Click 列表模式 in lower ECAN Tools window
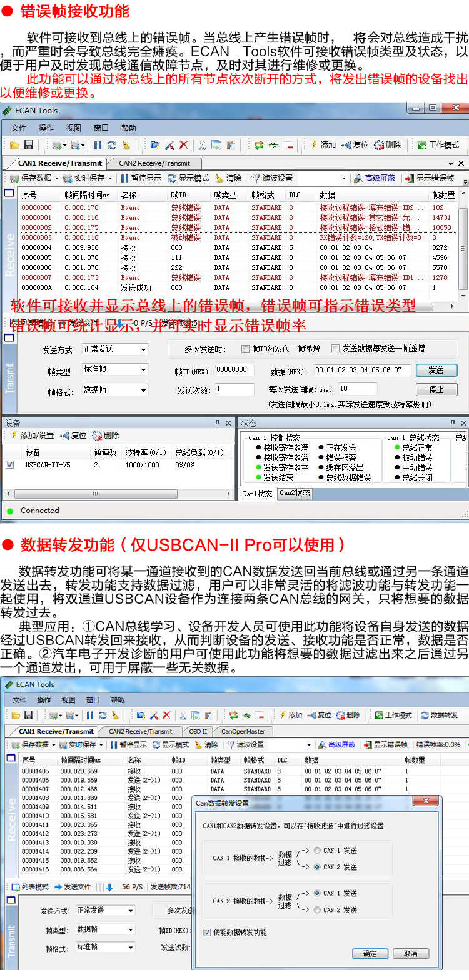The width and height of the screenshot is (469, 980). pyautogui.click(x=30, y=886)
